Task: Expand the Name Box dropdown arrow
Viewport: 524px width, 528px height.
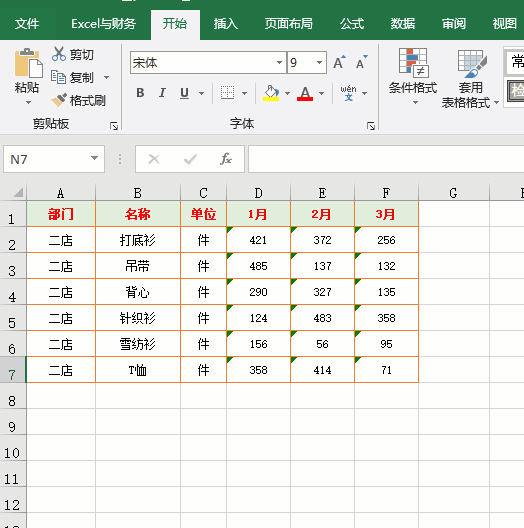Action: [95, 158]
